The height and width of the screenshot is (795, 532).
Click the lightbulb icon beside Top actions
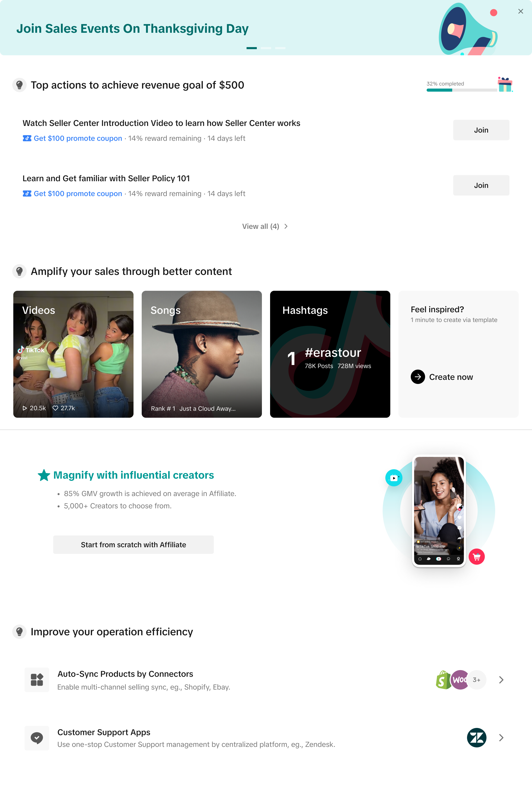click(19, 85)
